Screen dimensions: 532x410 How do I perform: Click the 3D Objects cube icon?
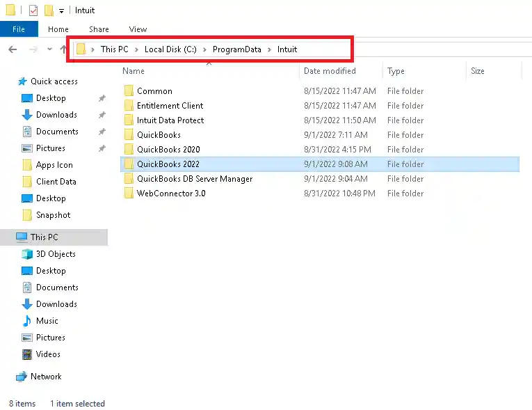[x=27, y=254]
